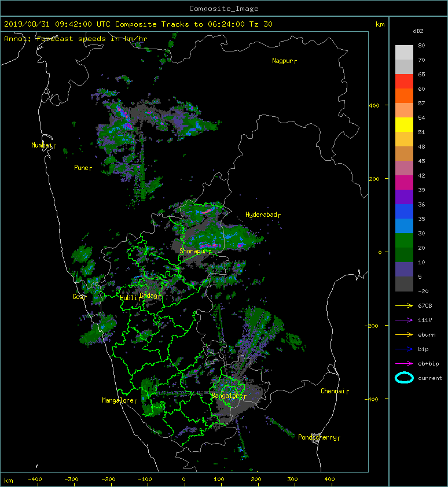Click the Pondicherry city label
Screen dimensions: 448x487
point(317,437)
